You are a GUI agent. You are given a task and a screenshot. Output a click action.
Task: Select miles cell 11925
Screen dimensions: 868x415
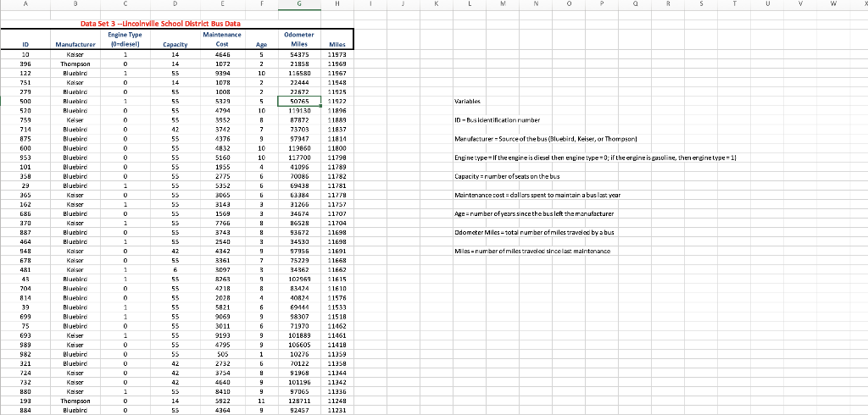tap(337, 91)
